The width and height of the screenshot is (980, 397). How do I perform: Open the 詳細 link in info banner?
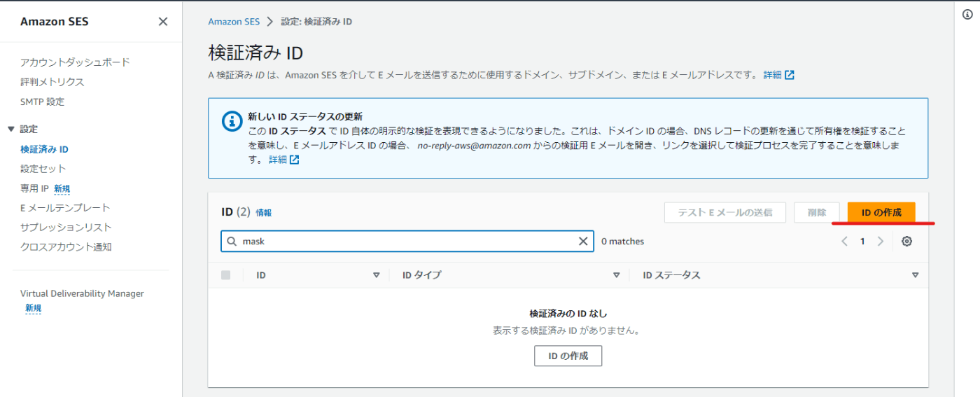(x=284, y=160)
